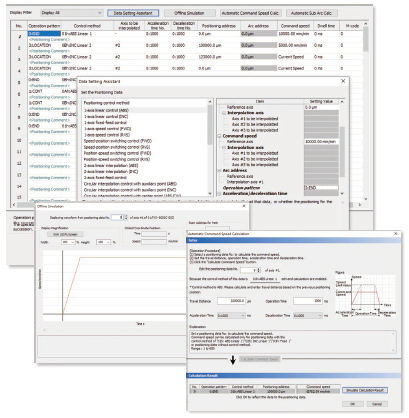Select 'Position-speed switching control (RVS)' entry

tap(117, 159)
